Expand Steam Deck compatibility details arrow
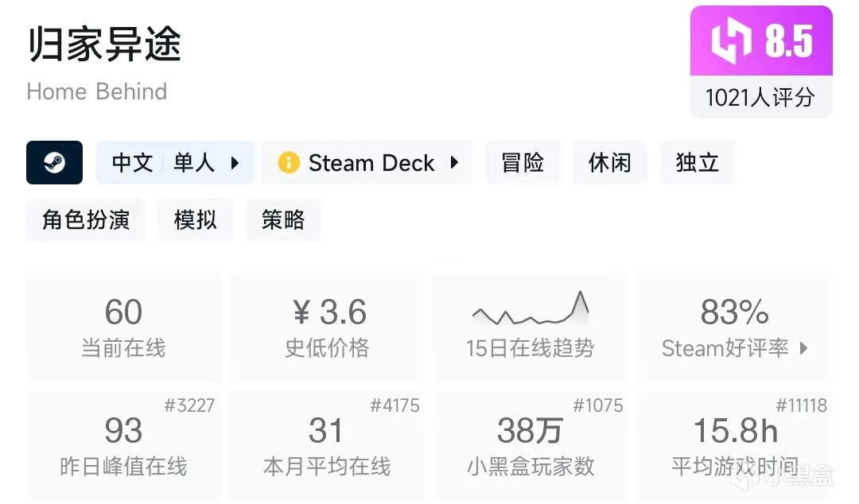Viewport: 859px width, 504px height. 454,163
